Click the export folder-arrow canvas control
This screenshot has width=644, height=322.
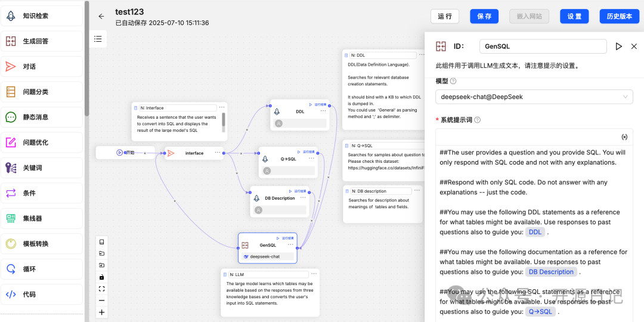click(102, 265)
